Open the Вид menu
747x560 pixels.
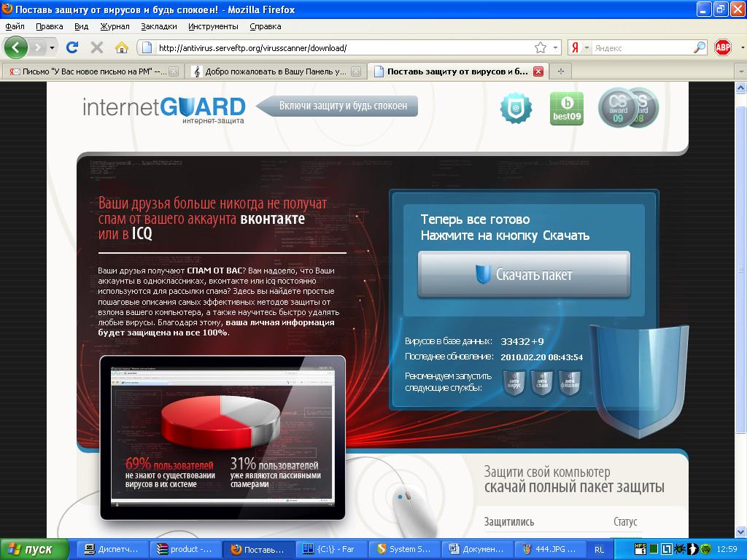82,26
